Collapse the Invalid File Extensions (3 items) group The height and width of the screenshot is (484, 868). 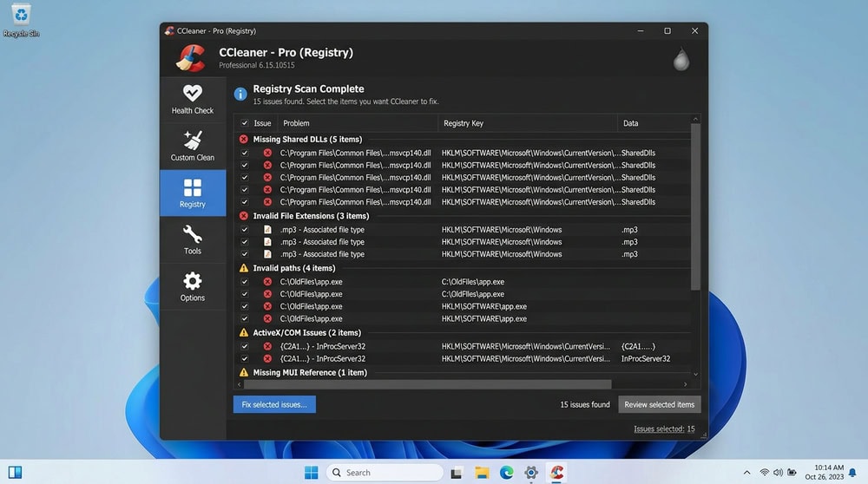click(311, 216)
